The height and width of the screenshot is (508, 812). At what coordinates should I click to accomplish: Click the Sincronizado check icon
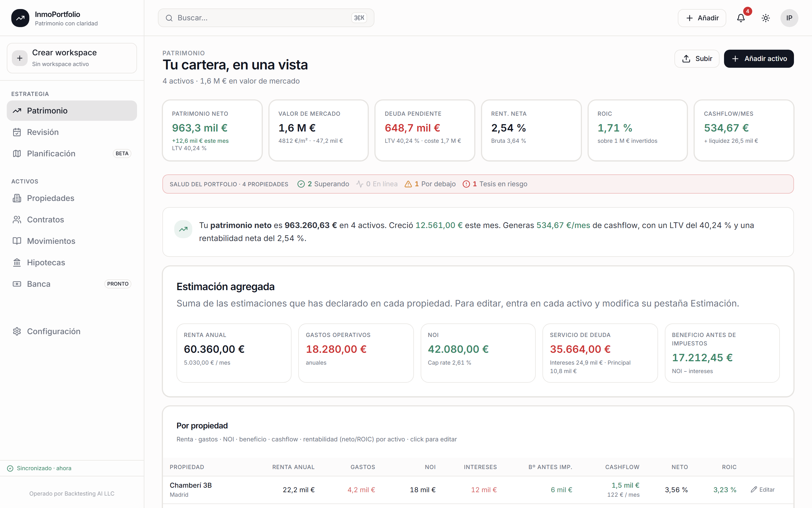(x=10, y=468)
